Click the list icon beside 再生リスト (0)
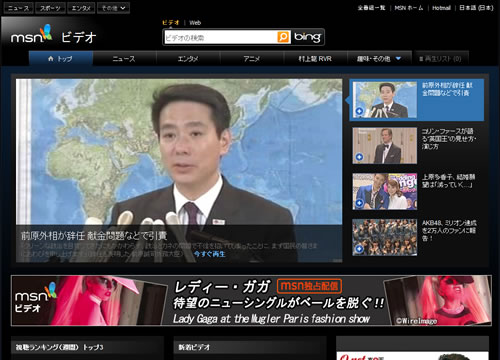Viewport: 500px width, 360px height. [x=421, y=59]
